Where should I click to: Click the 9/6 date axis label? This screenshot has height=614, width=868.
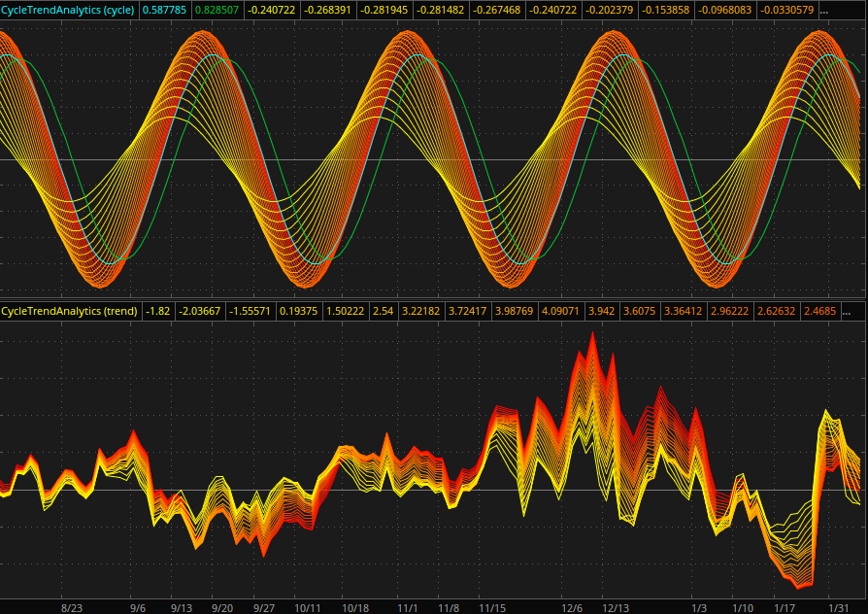[138, 607]
